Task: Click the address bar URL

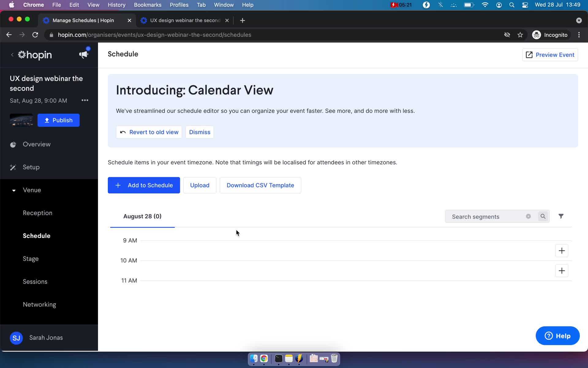Action: (155, 35)
